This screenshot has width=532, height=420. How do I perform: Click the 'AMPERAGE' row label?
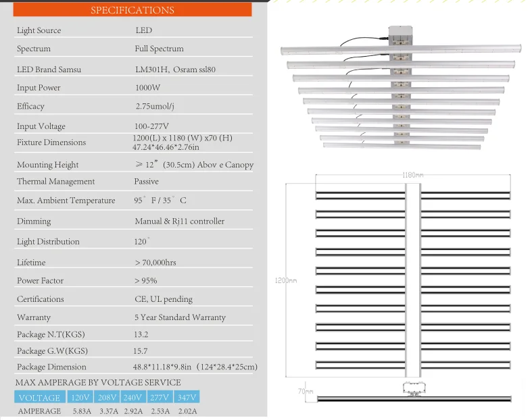tap(39, 411)
